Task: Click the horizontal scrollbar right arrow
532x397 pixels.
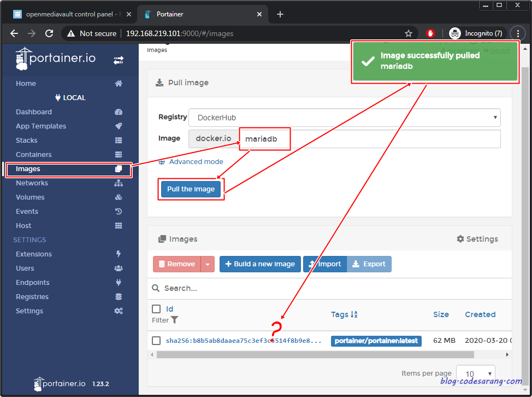Action: [x=507, y=354]
